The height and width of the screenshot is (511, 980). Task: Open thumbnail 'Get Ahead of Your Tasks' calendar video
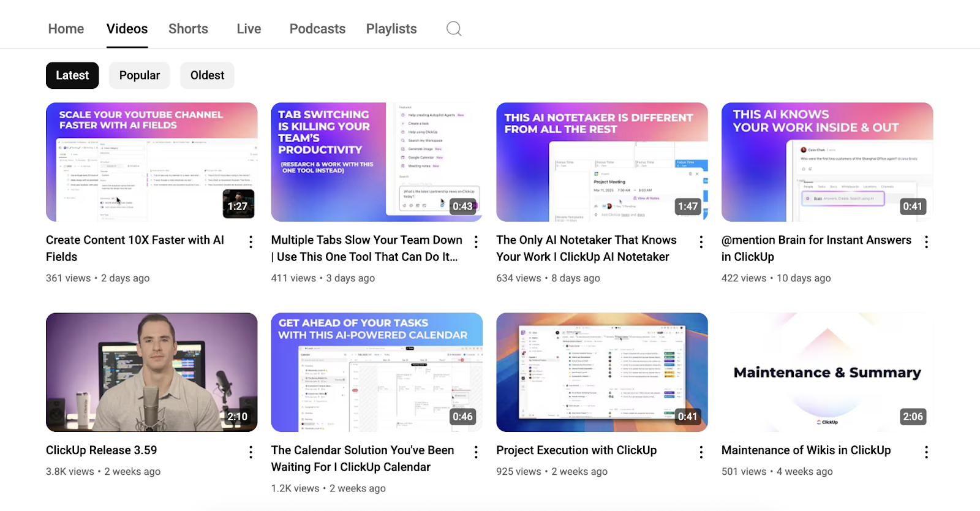[x=377, y=372]
